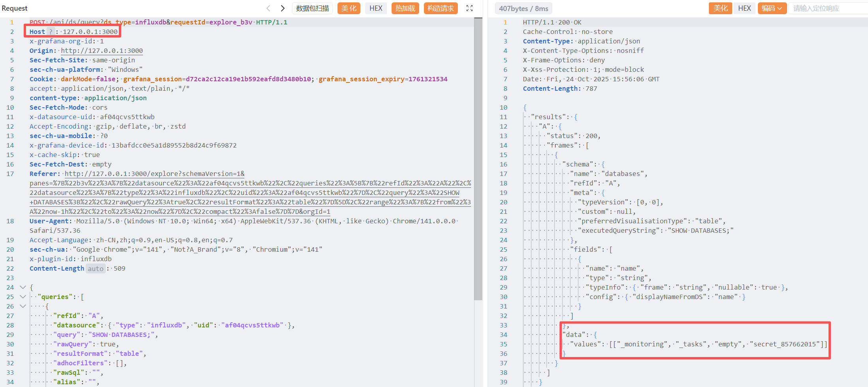Click the Referer explore URL link
This screenshot has width=868, height=387.
coord(154,174)
